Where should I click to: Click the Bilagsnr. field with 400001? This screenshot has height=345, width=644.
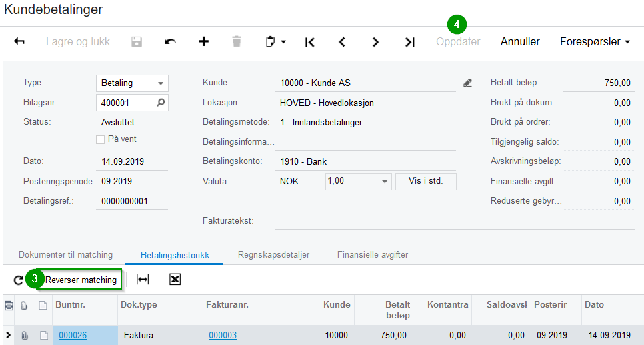pyautogui.click(x=126, y=103)
